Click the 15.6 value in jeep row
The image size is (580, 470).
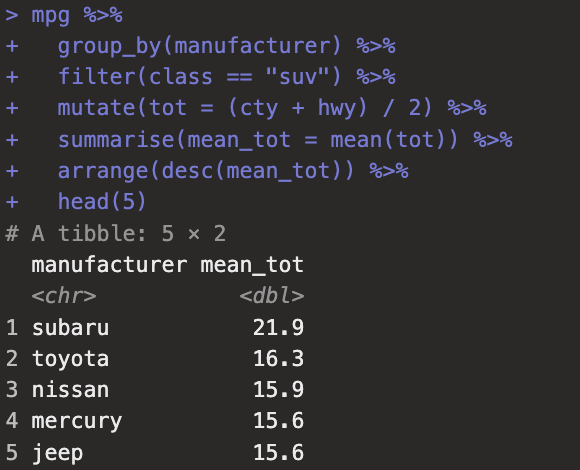279,453
